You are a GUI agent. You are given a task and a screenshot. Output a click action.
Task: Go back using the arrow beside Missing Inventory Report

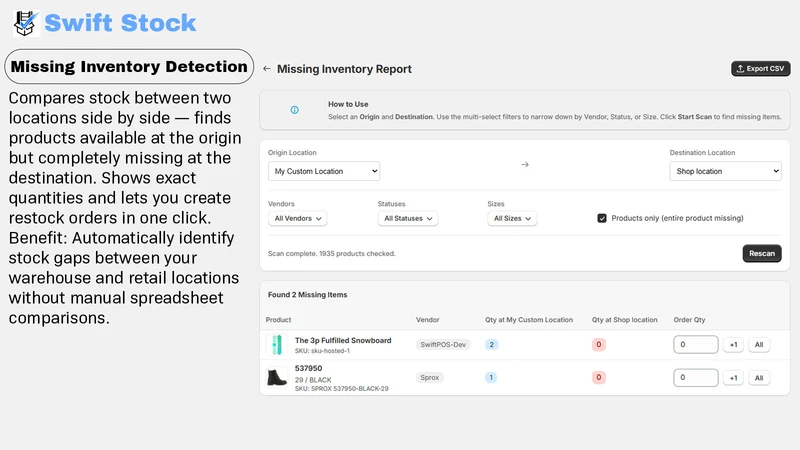pos(267,69)
